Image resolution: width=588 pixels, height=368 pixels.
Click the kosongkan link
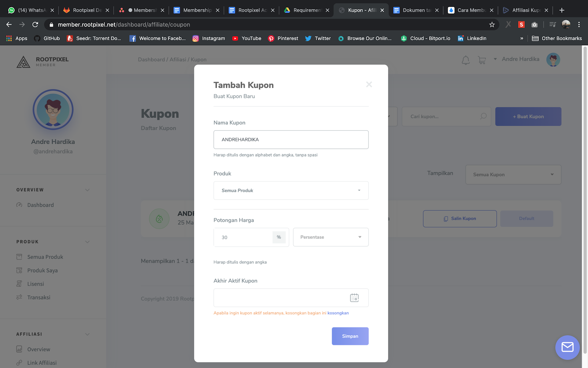(338, 313)
